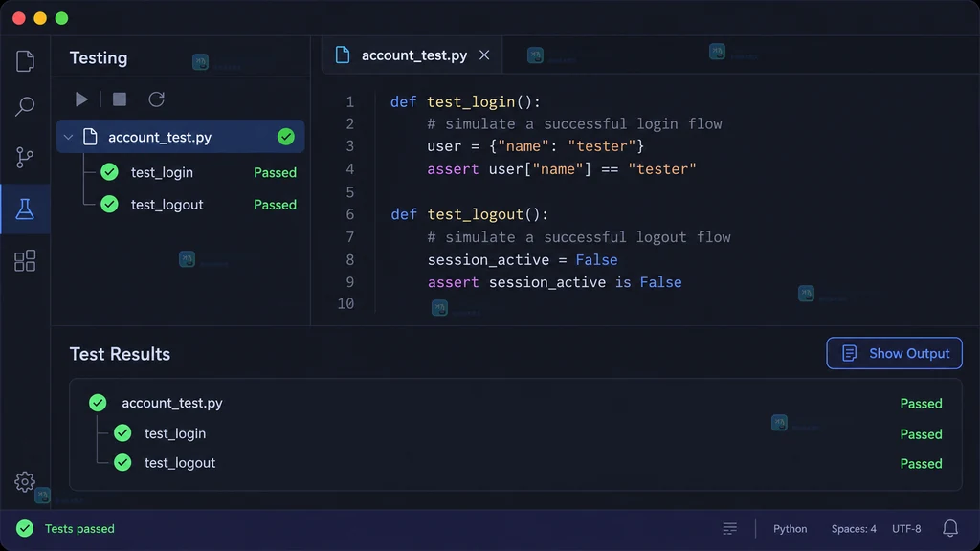Click test_login check icon in Testing panel
The height and width of the screenshot is (551, 980).
point(109,172)
